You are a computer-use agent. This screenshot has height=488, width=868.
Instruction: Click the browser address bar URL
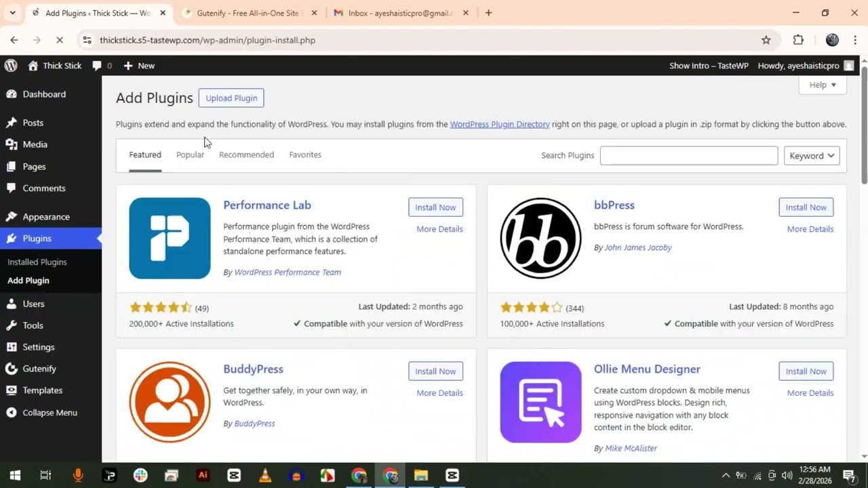click(208, 40)
